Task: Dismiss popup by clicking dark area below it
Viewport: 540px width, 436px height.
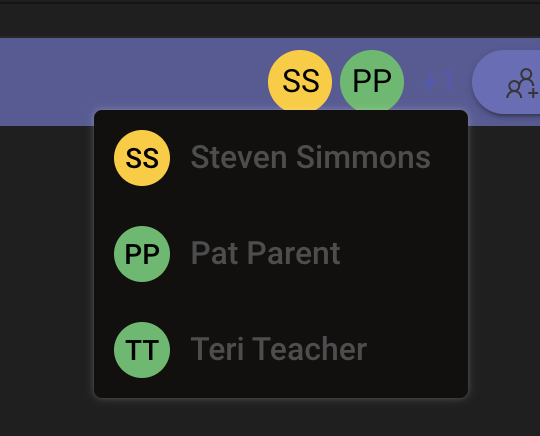Action: coord(270,417)
